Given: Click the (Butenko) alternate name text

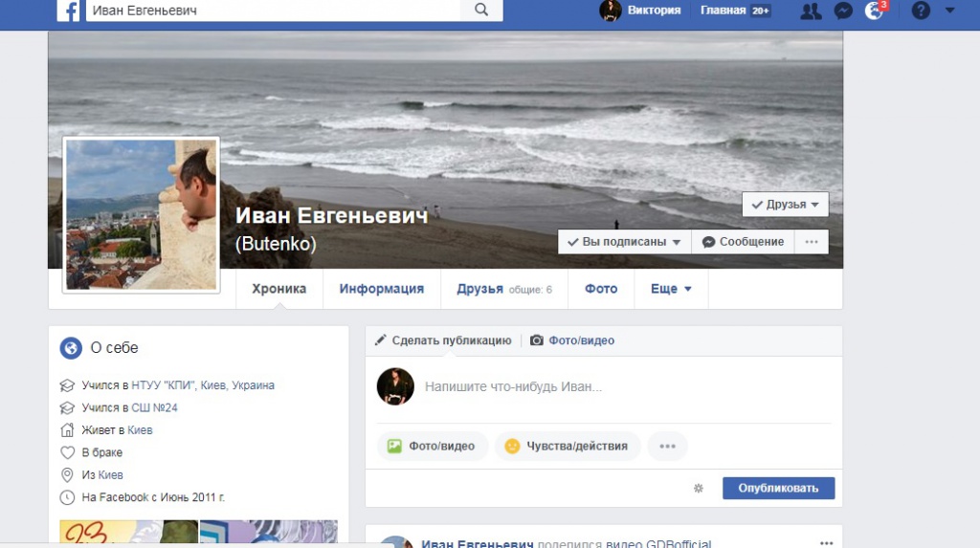Looking at the screenshot, I should click(276, 244).
